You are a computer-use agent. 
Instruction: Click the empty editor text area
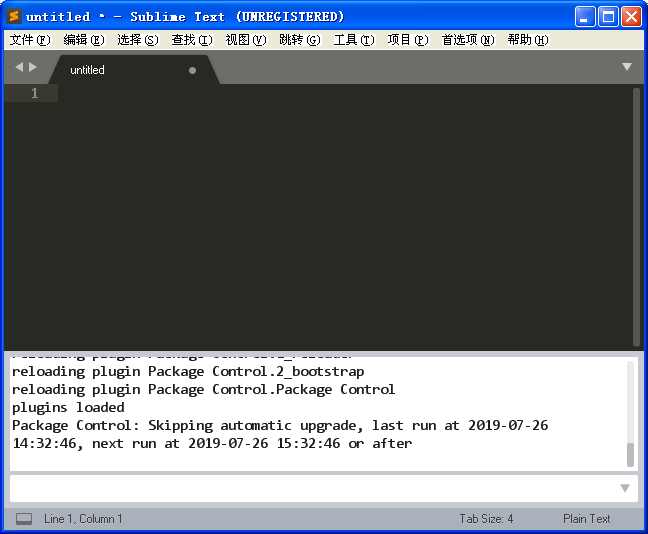[345, 217]
